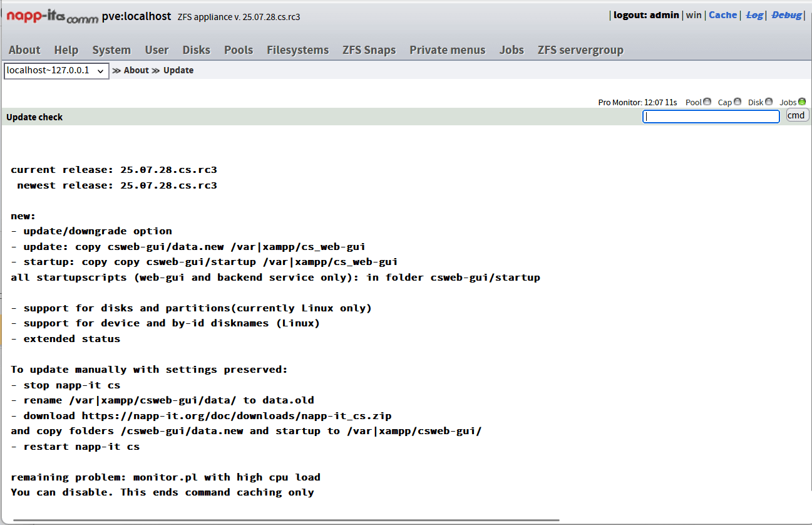Click the Update check heading
The image size is (812, 525).
[x=34, y=117]
